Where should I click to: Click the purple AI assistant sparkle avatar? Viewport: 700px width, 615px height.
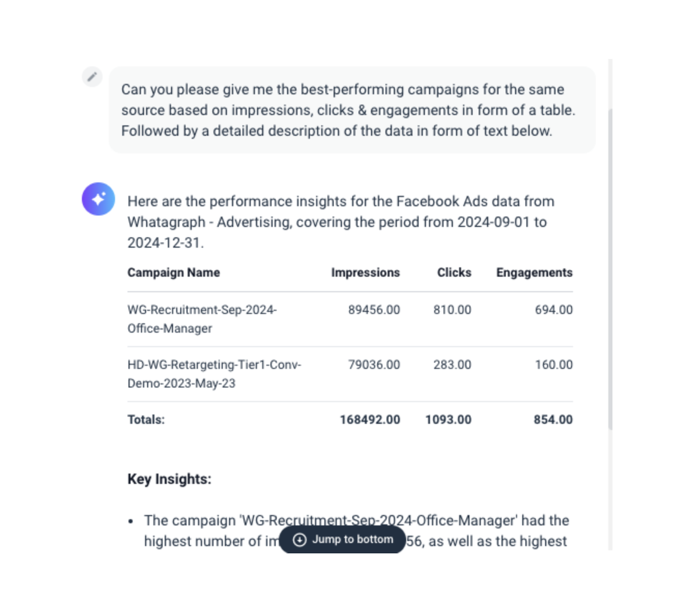point(97,199)
